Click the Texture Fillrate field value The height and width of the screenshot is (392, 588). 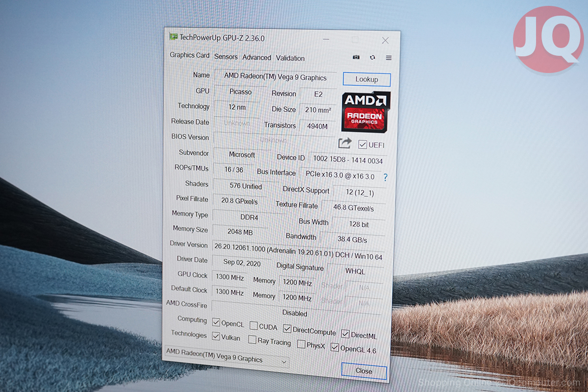[x=353, y=208]
